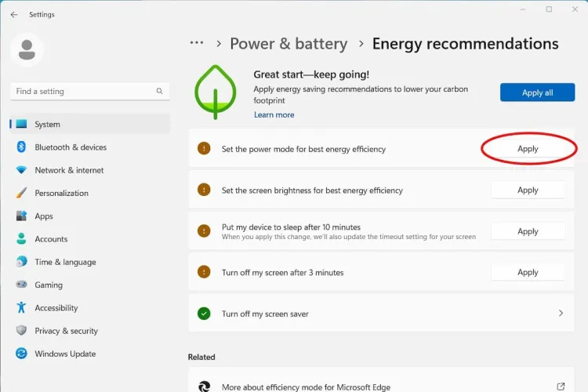Open the Learn more link
This screenshot has height=392, width=588.
[274, 114]
